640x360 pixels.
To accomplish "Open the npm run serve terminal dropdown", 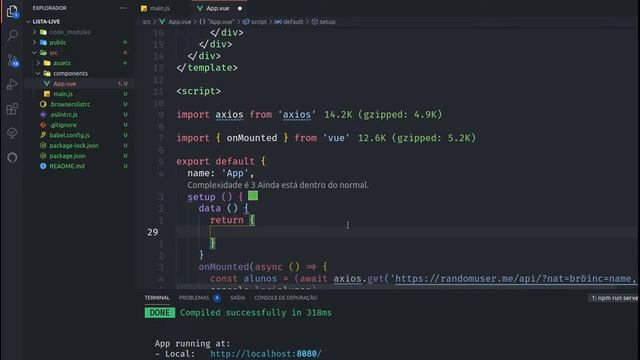I will click(x=614, y=298).
